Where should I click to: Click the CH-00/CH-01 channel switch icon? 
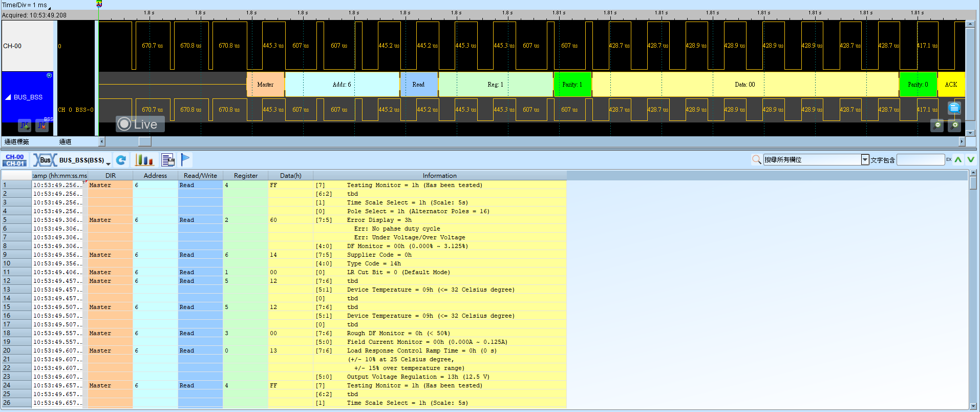click(x=15, y=160)
